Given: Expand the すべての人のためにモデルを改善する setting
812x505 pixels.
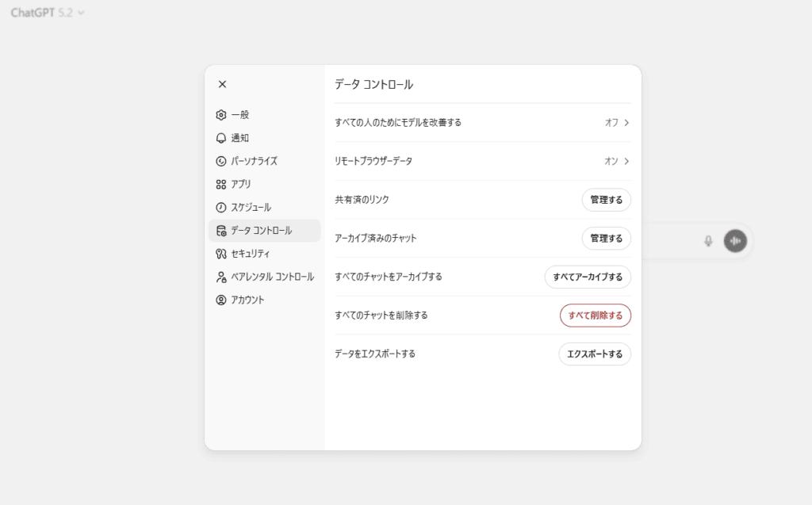Looking at the screenshot, I should click(x=617, y=123).
